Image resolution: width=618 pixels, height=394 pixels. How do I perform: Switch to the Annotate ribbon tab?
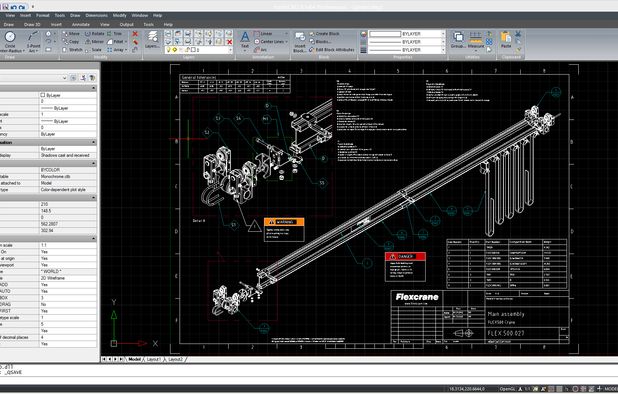coord(81,24)
